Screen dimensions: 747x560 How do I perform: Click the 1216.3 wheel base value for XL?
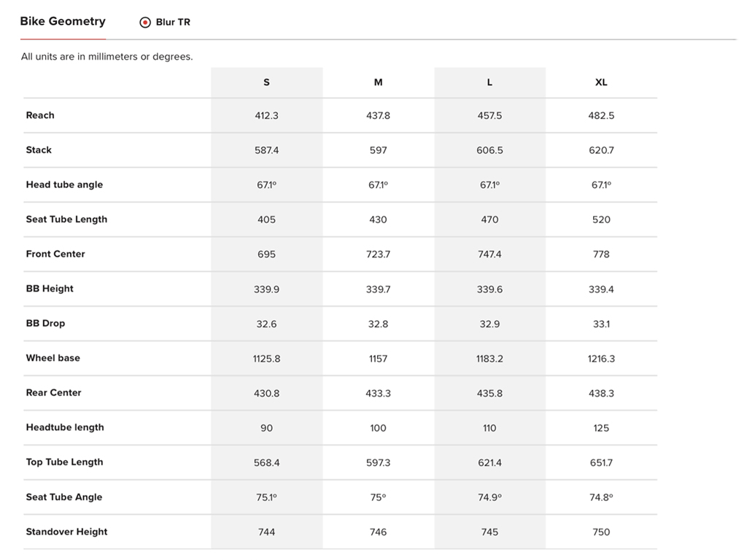coord(601,359)
